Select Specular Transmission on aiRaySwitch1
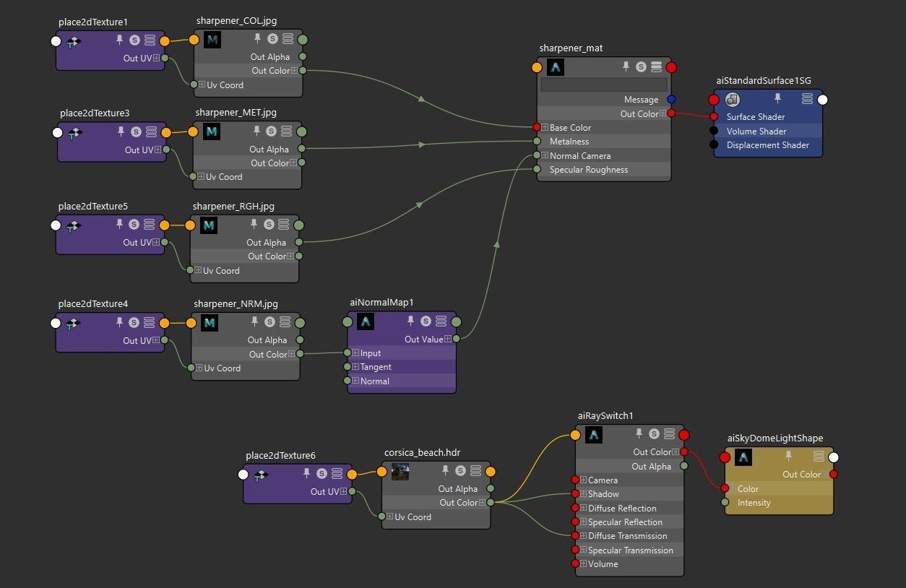 pyautogui.click(x=629, y=550)
